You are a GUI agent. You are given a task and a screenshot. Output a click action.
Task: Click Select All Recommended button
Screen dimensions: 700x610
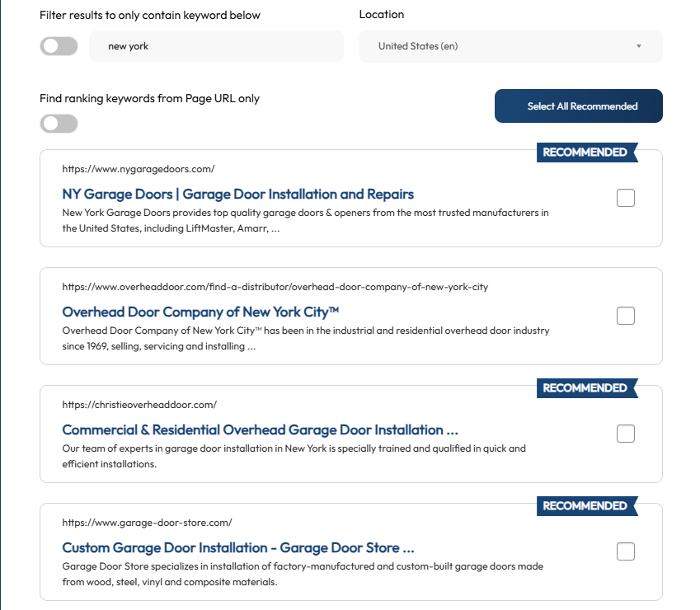(x=579, y=106)
